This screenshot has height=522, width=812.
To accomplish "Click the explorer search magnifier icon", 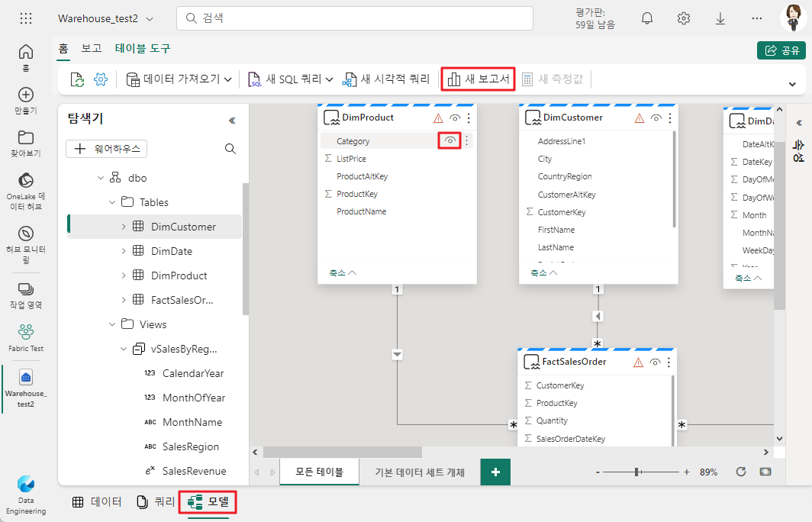I will point(230,149).
